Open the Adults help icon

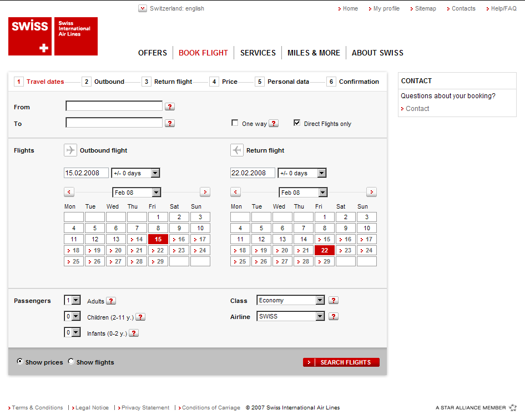(x=111, y=301)
